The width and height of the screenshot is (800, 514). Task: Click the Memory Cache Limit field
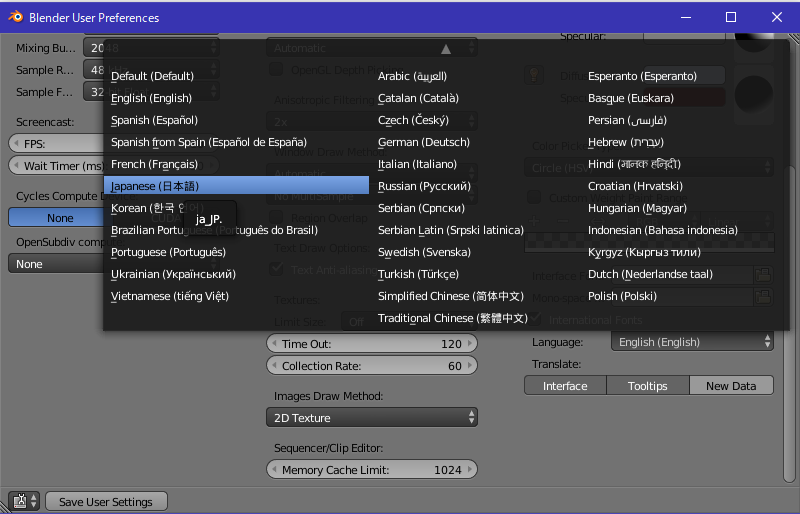(x=371, y=470)
